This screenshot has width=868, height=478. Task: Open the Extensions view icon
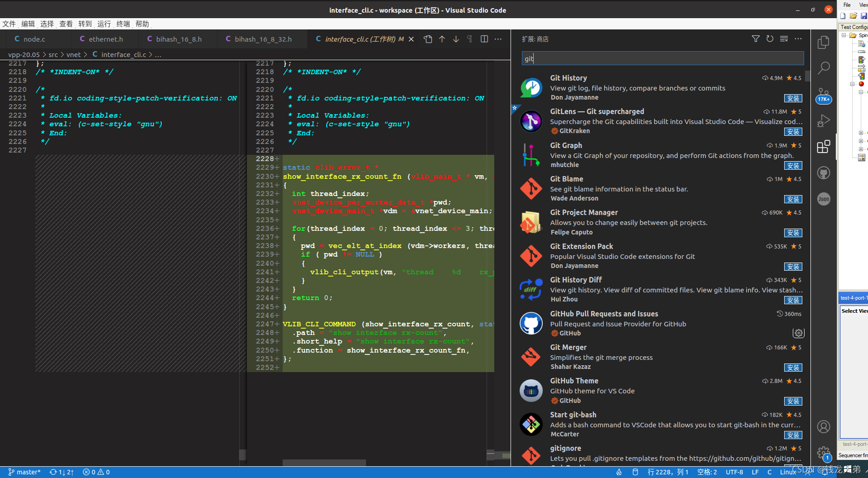(824, 147)
